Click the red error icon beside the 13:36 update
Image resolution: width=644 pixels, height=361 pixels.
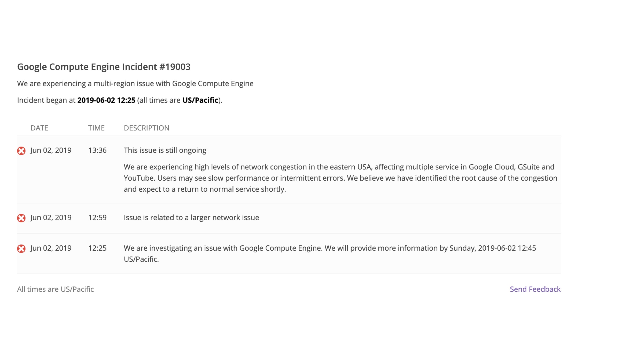(x=21, y=151)
